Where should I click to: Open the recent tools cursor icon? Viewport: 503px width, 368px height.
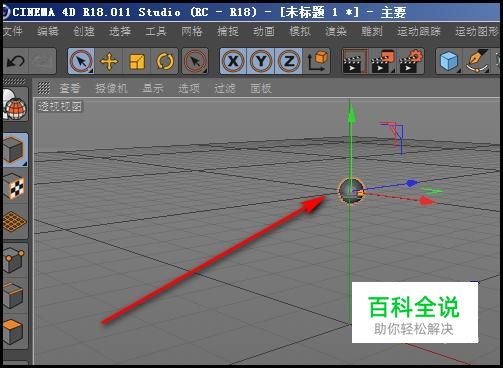click(195, 61)
